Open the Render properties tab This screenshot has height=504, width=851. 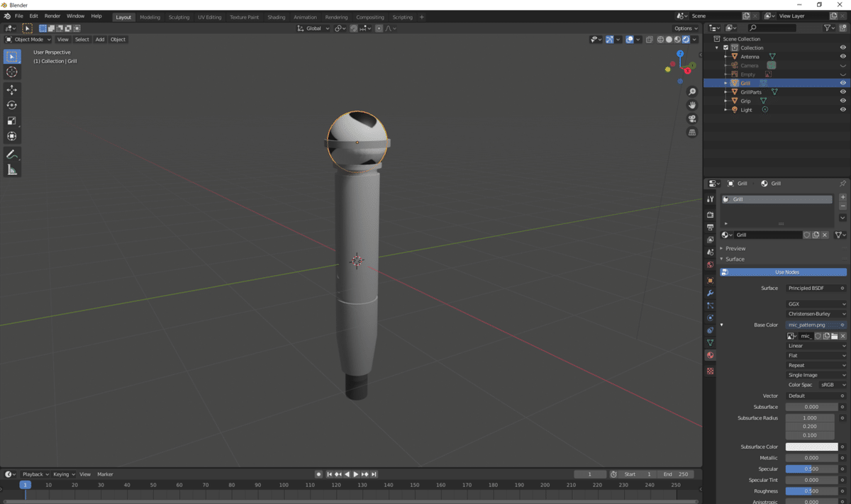click(710, 215)
